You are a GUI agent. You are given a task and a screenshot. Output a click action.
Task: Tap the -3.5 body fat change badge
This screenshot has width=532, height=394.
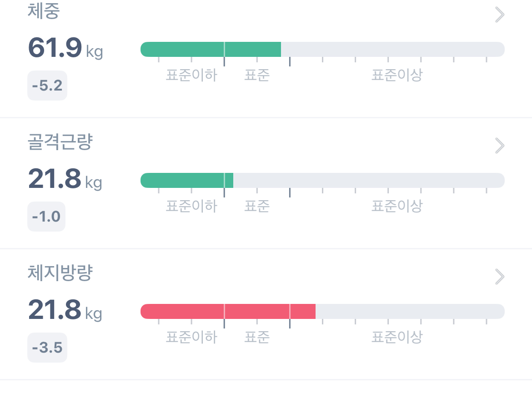pos(47,348)
